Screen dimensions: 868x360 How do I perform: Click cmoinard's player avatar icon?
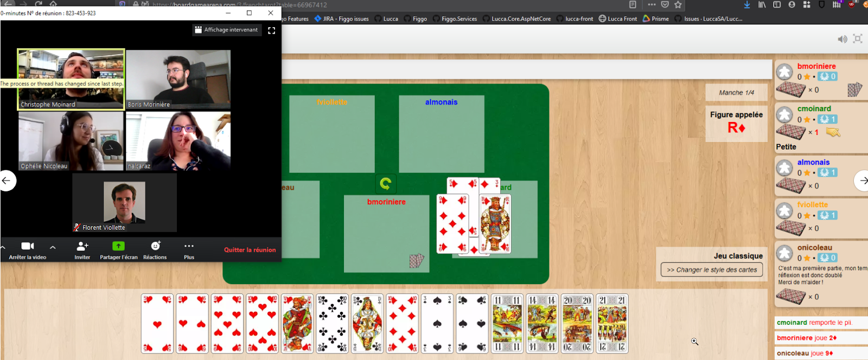coord(784,114)
